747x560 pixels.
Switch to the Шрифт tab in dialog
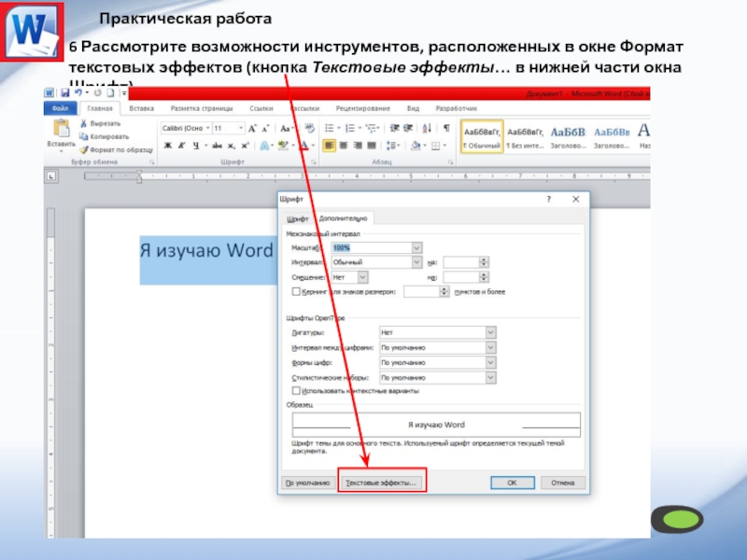(x=297, y=218)
